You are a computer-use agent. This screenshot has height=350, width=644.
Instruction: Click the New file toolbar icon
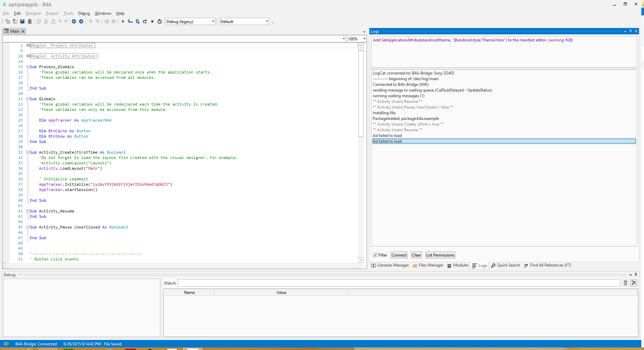7,22
